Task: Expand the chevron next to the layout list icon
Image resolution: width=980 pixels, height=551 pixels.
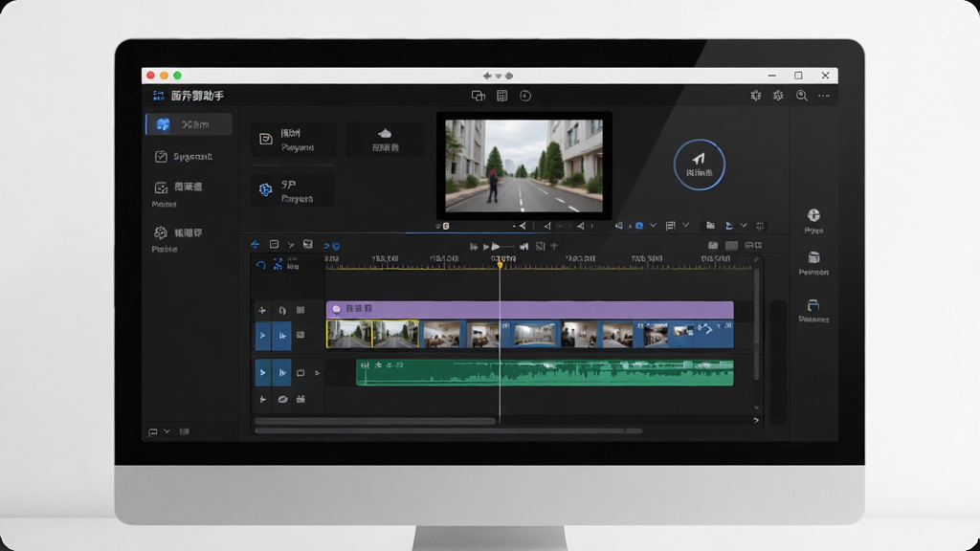Action: [685, 225]
